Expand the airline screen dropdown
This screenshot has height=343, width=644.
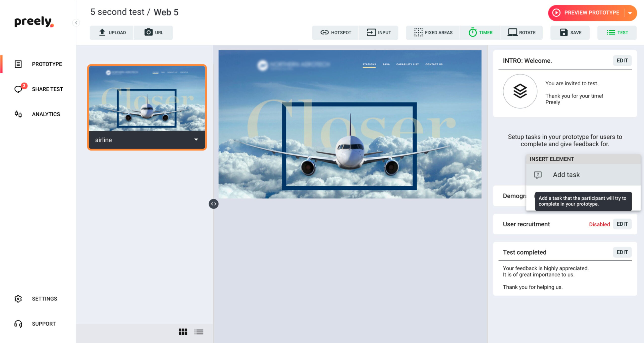coord(196,140)
